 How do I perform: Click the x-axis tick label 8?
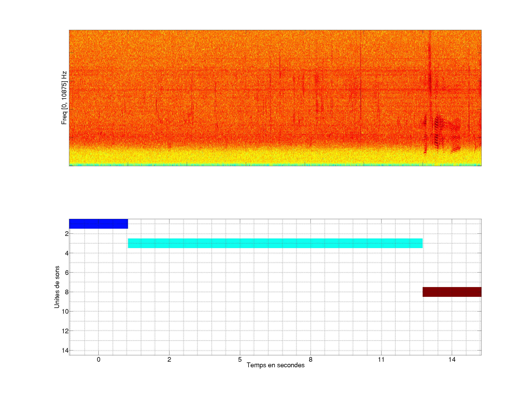[311, 359]
